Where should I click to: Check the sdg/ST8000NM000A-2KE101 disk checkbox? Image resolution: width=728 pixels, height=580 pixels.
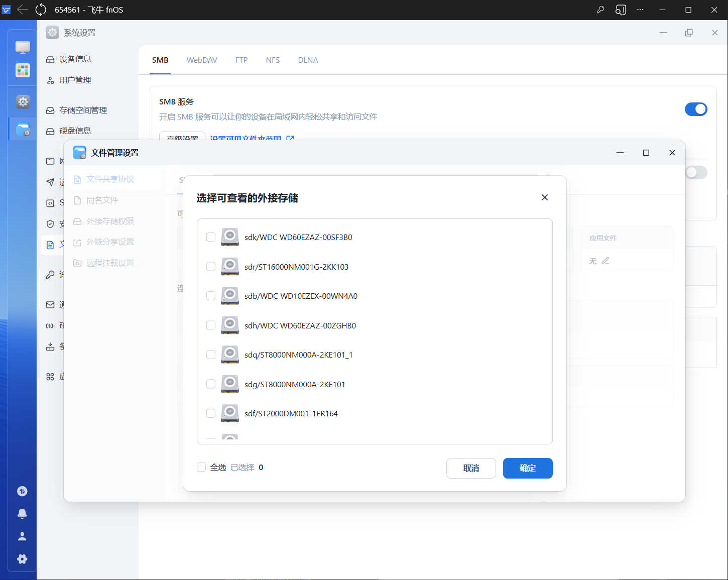(210, 384)
